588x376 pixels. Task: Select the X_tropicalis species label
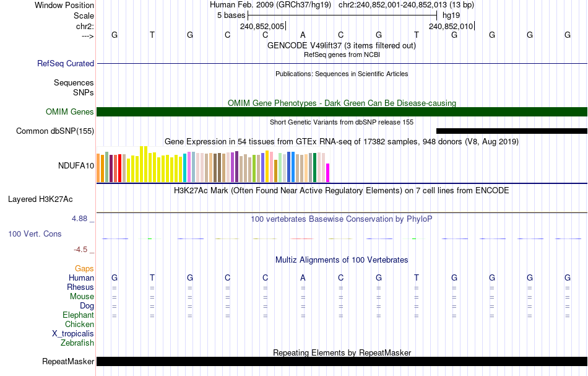coord(73,334)
